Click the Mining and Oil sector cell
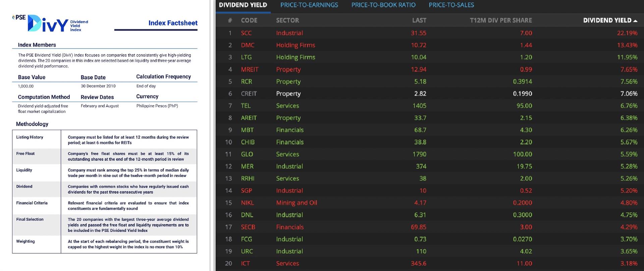Image resolution: width=644 pixels, height=271 pixels. pyautogui.click(x=297, y=203)
